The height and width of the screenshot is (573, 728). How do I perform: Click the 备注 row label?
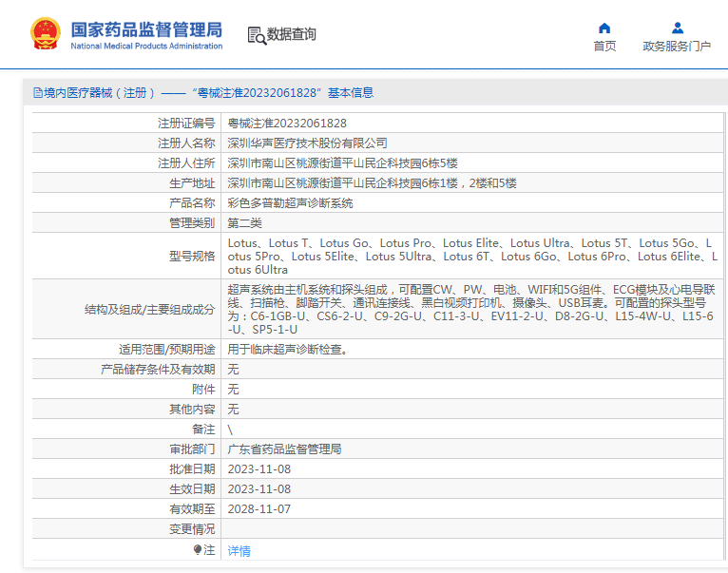point(203,430)
